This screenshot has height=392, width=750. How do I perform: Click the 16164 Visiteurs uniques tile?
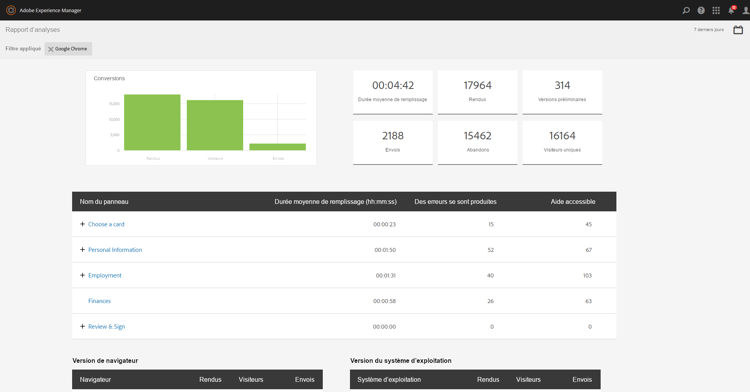(x=562, y=142)
